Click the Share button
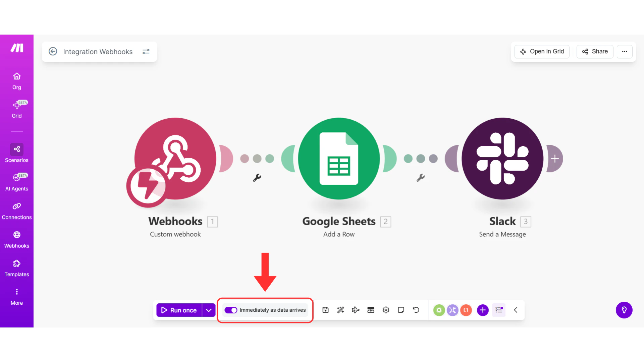This screenshot has height=362, width=644. click(x=595, y=52)
